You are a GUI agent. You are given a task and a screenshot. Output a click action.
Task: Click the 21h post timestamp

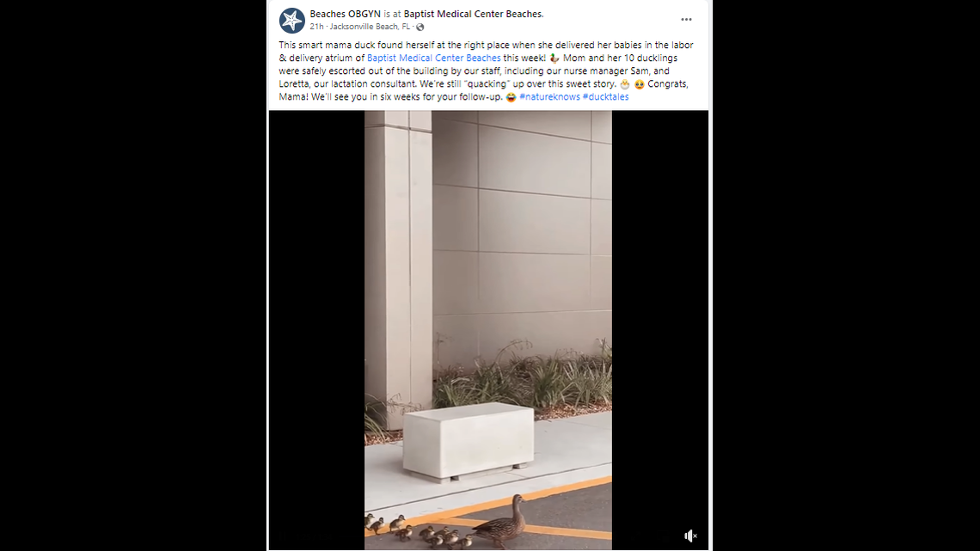coord(316,27)
